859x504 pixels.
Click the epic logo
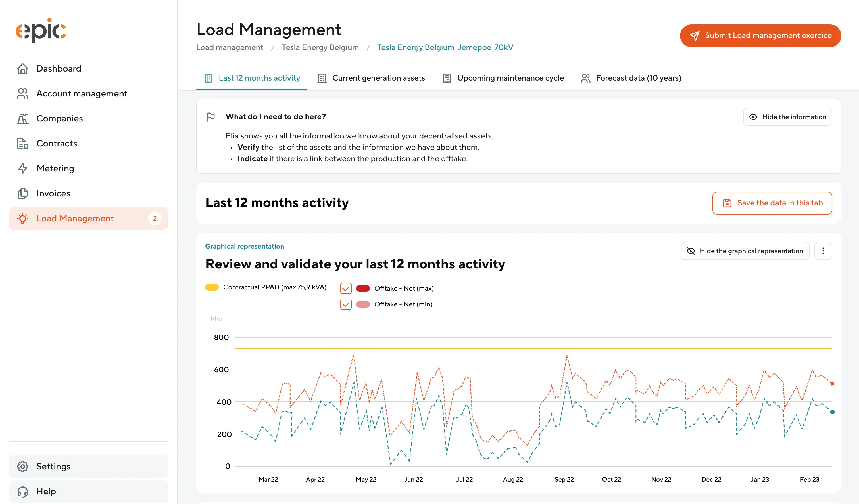tap(41, 31)
